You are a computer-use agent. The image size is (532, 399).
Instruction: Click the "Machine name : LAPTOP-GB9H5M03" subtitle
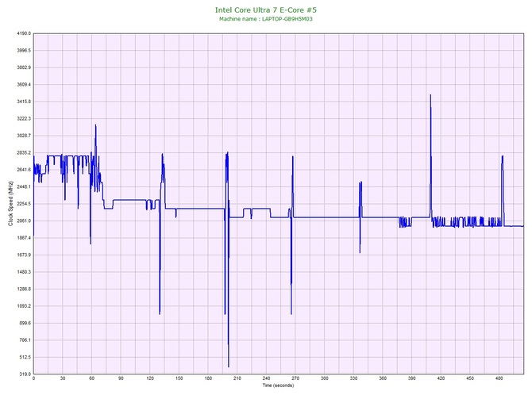click(x=266, y=19)
